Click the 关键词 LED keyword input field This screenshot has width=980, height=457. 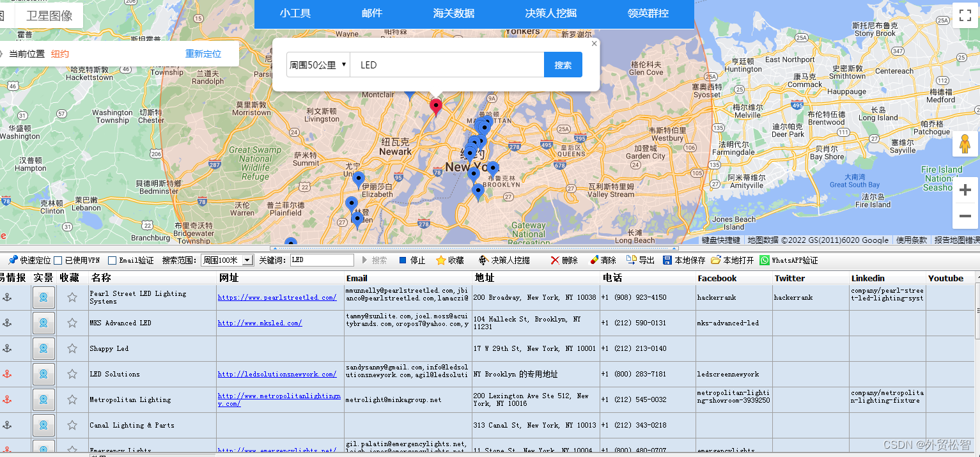(x=322, y=260)
